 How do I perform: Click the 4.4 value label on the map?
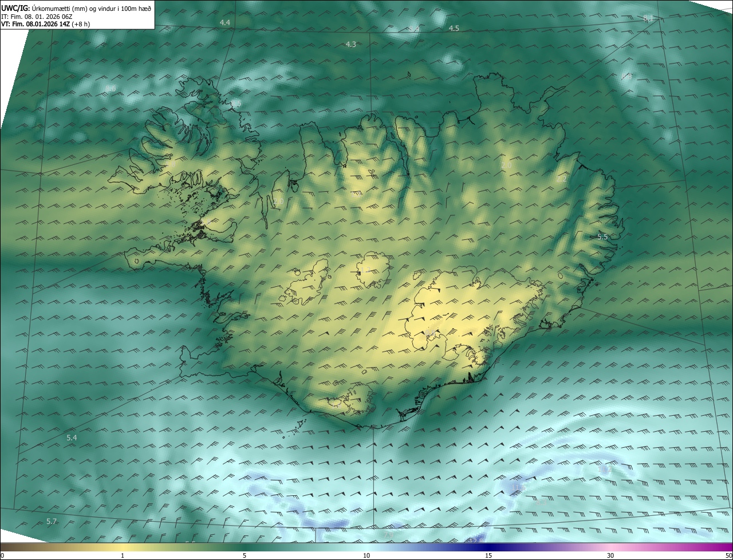pyautogui.click(x=224, y=22)
